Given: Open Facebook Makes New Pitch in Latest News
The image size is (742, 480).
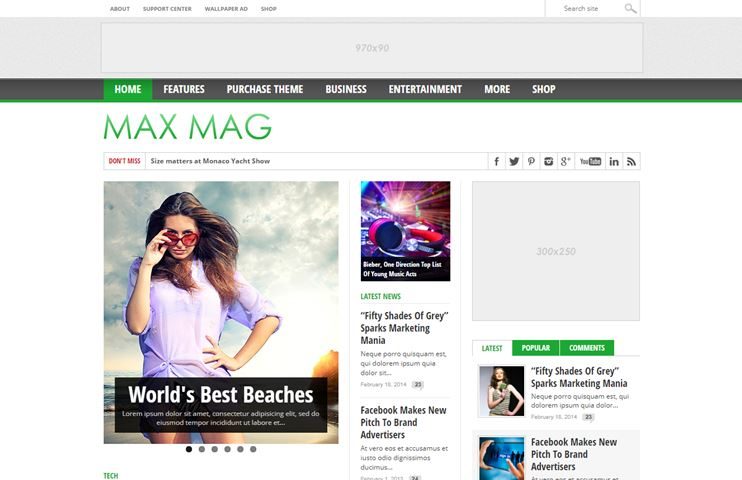Looking at the screenshot, I should click(404, 422).
